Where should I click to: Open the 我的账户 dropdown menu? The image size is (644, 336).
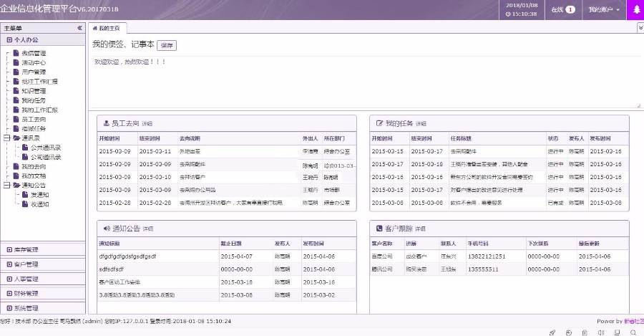[604, 10]
